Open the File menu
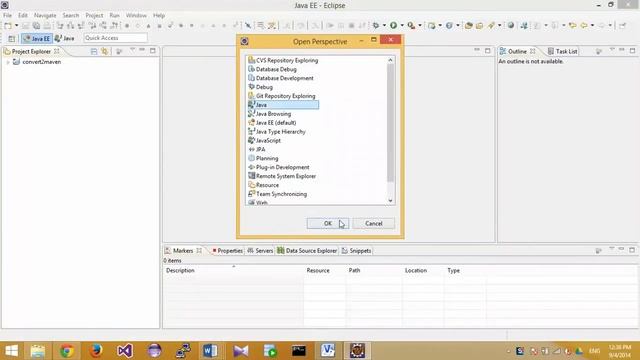640x360 pixels. [x=7, y=16]
